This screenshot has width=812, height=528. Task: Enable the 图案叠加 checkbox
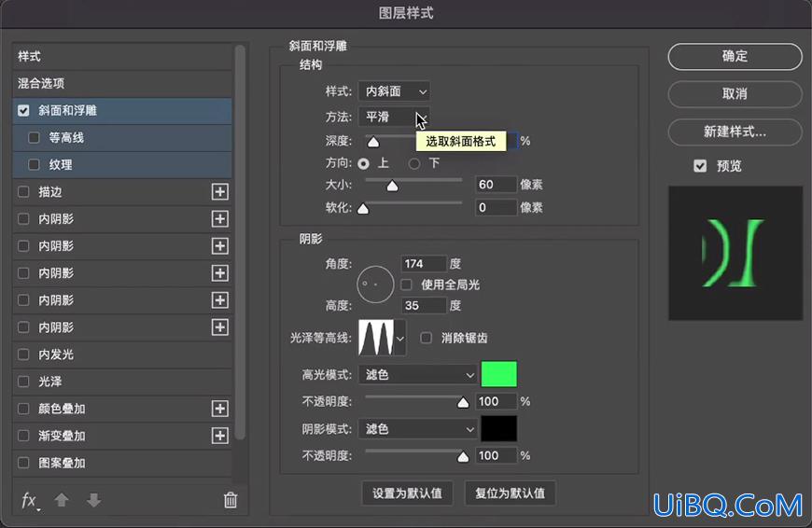(23, 463)
